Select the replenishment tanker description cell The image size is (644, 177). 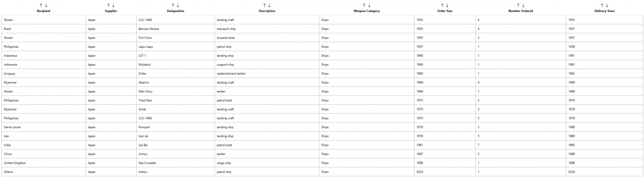click(231, 74)
